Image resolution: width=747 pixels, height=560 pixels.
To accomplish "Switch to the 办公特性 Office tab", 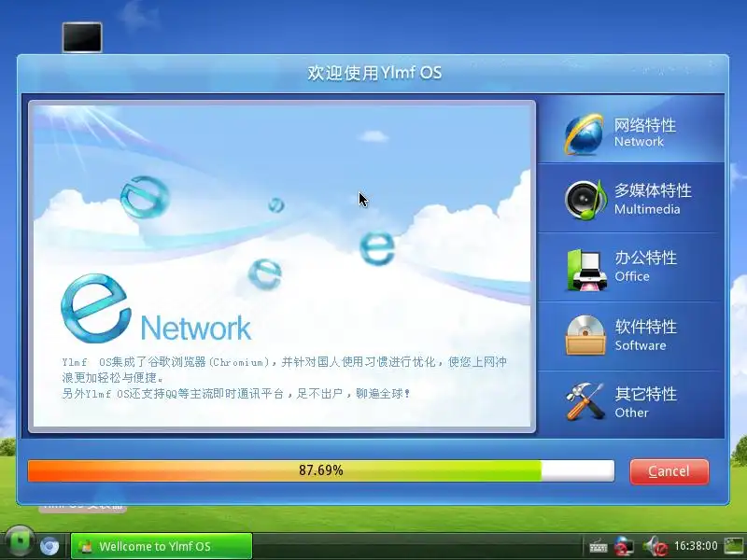I will coord(631,267).
